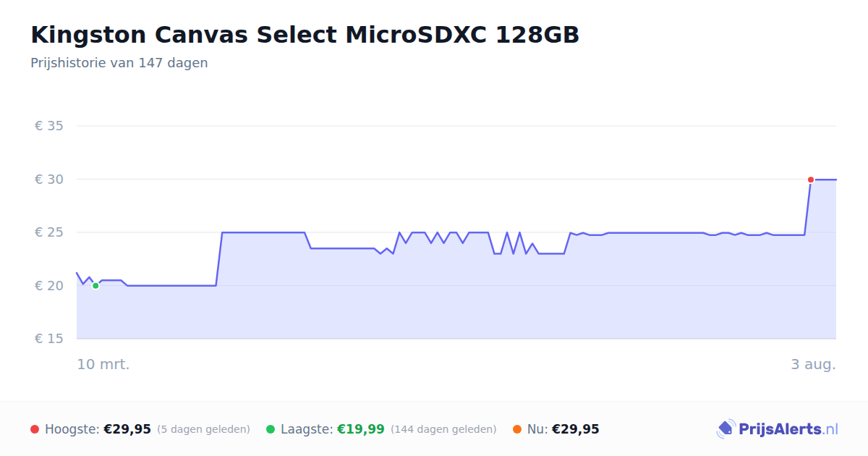The image size is (868, 456).
Task: Select the green lowest-price point on chart
Action: pos(95,286)
